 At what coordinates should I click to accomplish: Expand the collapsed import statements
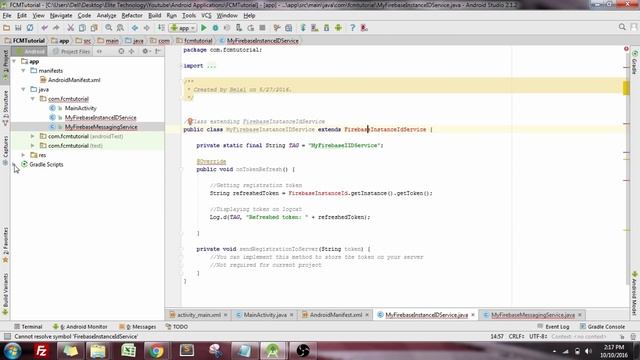211,66
